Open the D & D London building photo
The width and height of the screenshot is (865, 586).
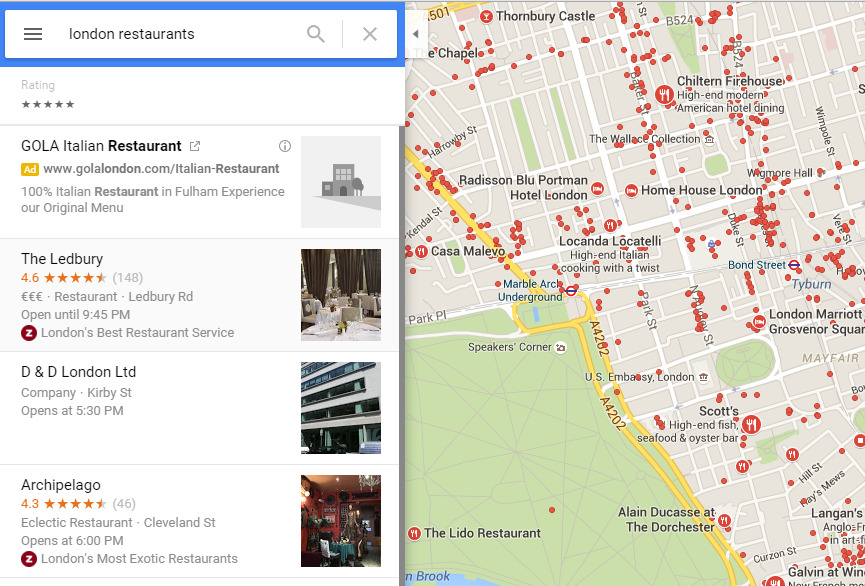coord(341,408)
